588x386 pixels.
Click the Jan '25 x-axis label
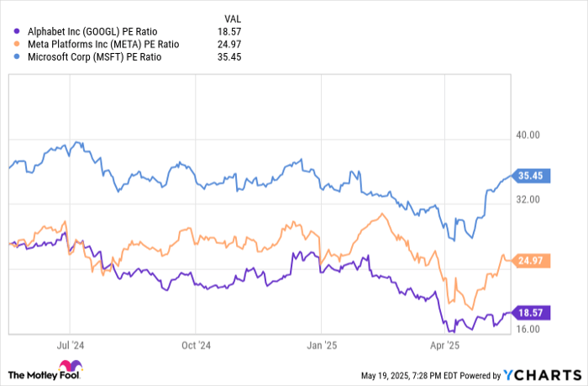[x=321, y=345]
